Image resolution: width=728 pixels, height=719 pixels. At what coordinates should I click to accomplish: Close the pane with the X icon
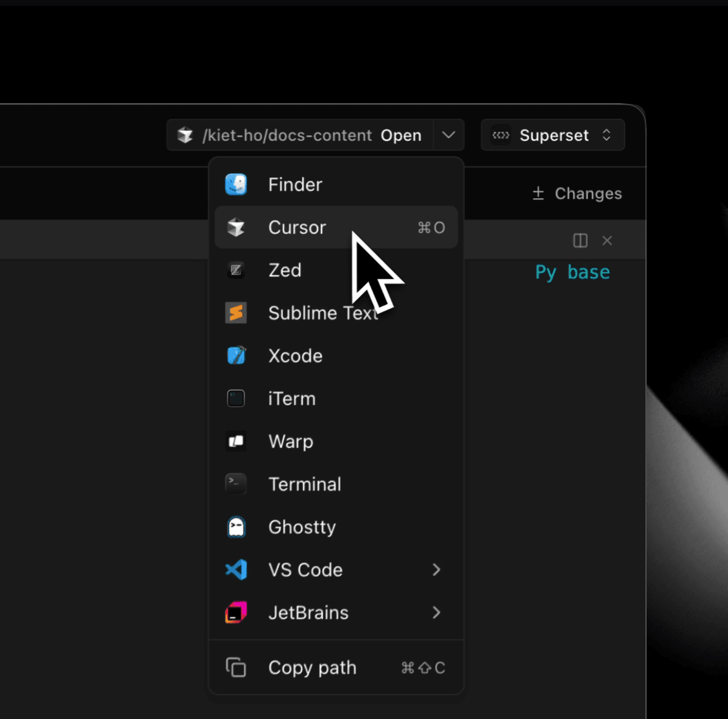click(607, 241)
